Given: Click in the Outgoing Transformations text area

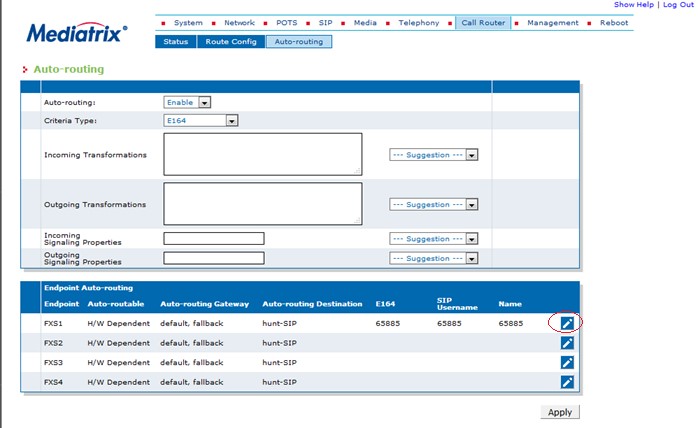Looking at the screenshot, I should point(263,204).
